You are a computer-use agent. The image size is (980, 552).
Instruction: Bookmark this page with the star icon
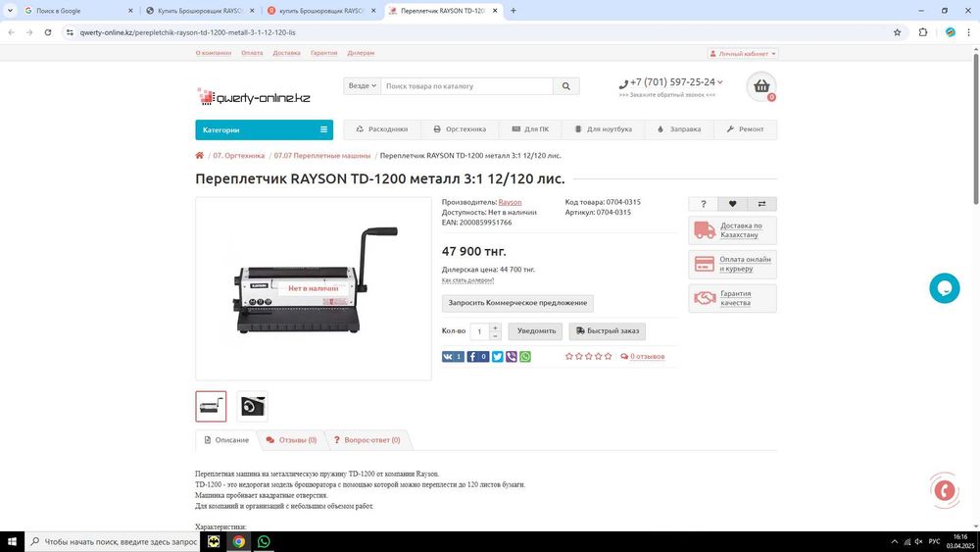tap(897, 32)
